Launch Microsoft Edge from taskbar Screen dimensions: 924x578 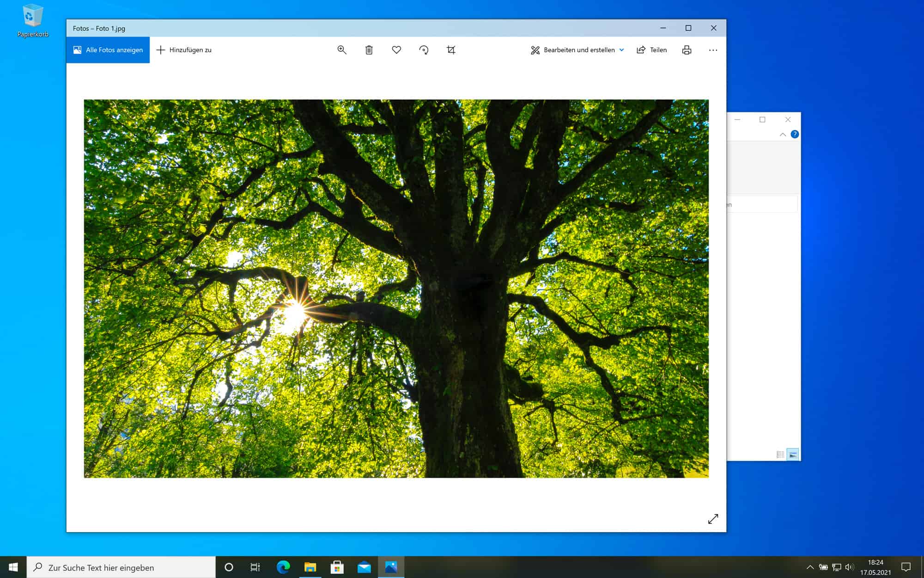pos(283,567)
